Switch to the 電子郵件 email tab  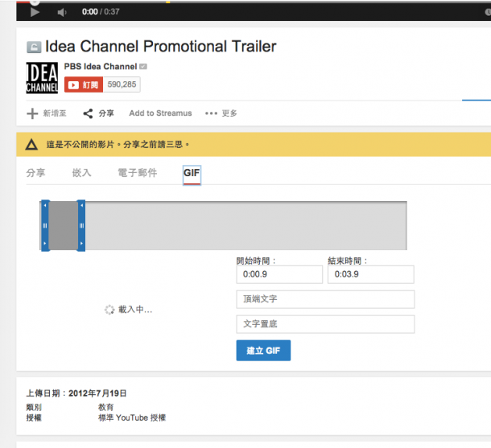138,173
